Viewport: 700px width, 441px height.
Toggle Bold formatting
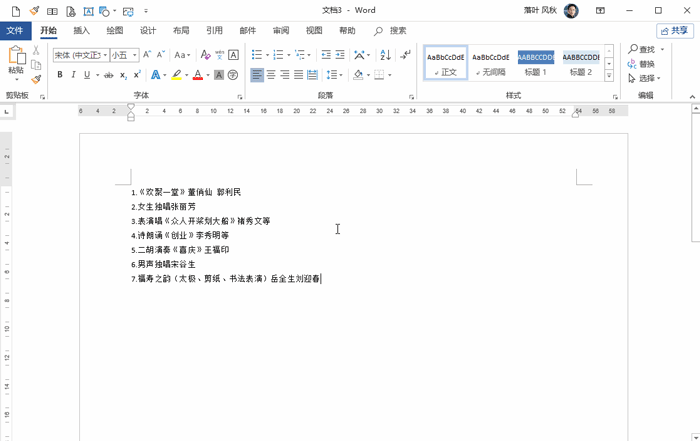pyautogui.click(x=60, y=75)
